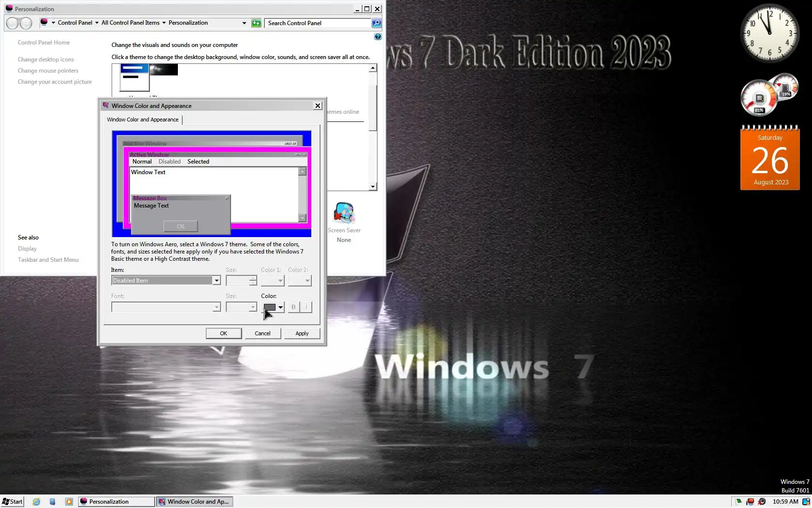Click the Action Center flag tray icon
This screenshot has width=812, height=508.
tap(739, 502)
